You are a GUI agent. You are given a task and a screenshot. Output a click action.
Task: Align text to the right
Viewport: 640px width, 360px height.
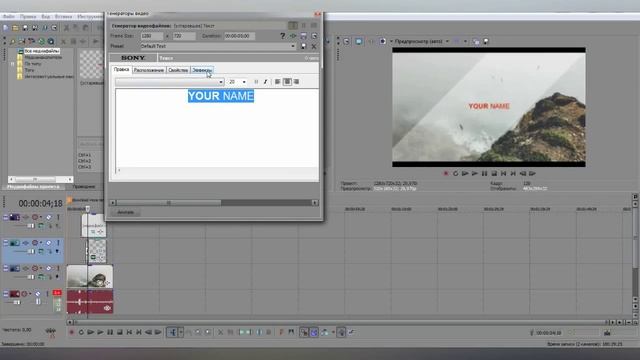click(x=296, y=82)
